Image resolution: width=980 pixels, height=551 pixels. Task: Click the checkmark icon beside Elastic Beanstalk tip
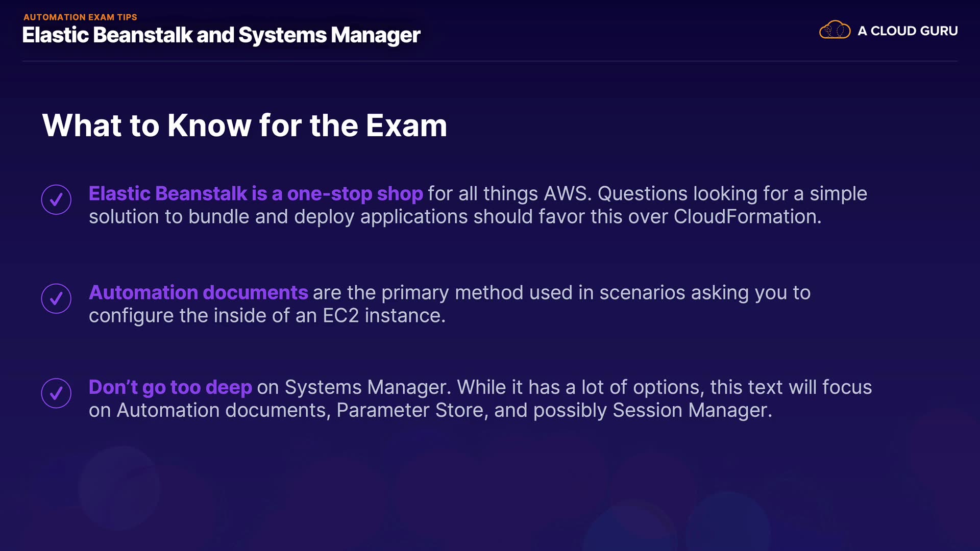[56, 199]
